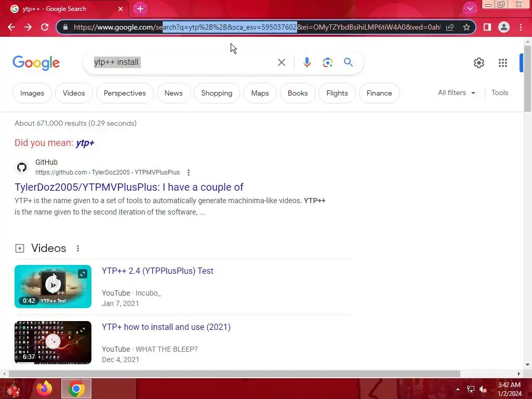Open 'YTP++ 2.4 (YTPPlusPlus) Test' video link
The image size is (532, 399).
click(x=157, y=271)
